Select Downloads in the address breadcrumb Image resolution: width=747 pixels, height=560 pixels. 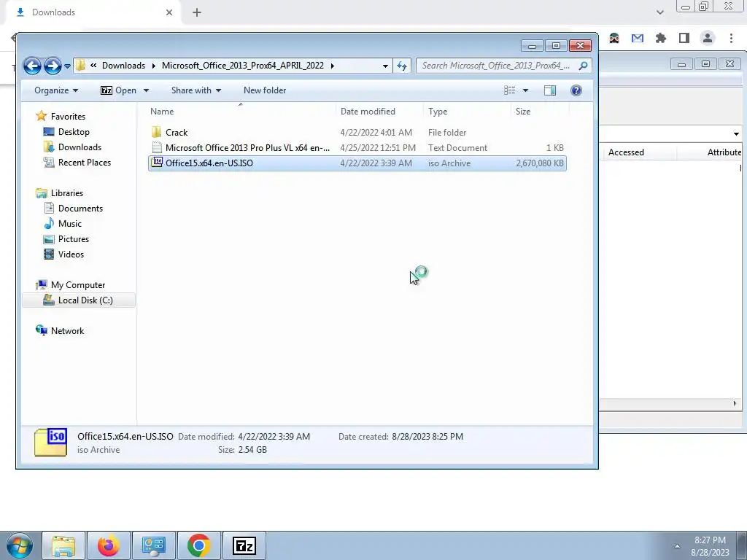[123, 66]
